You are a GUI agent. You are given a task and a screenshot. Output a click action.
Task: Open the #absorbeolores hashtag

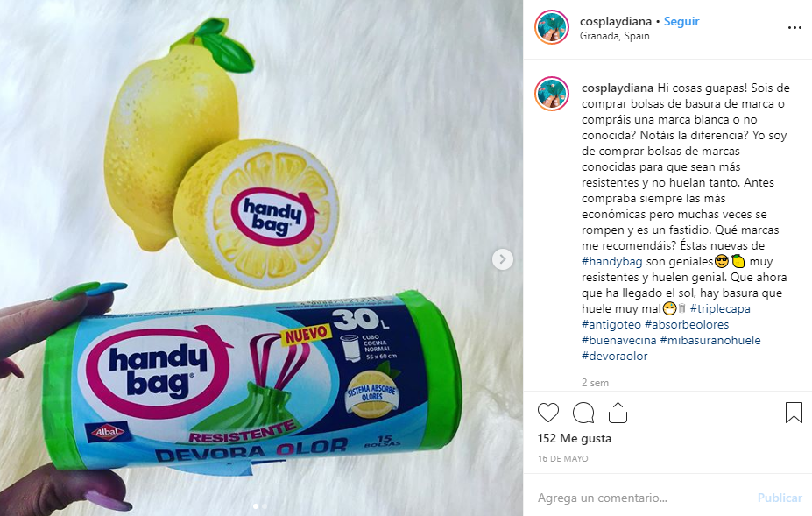coord(687,324)
